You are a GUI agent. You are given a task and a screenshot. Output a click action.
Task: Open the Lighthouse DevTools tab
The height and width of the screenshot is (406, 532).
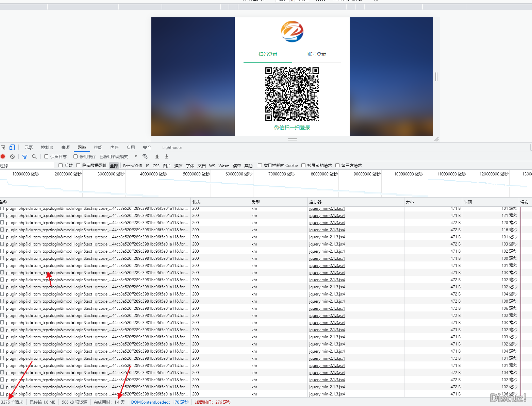pyautogui.click(x=172, y=148)
